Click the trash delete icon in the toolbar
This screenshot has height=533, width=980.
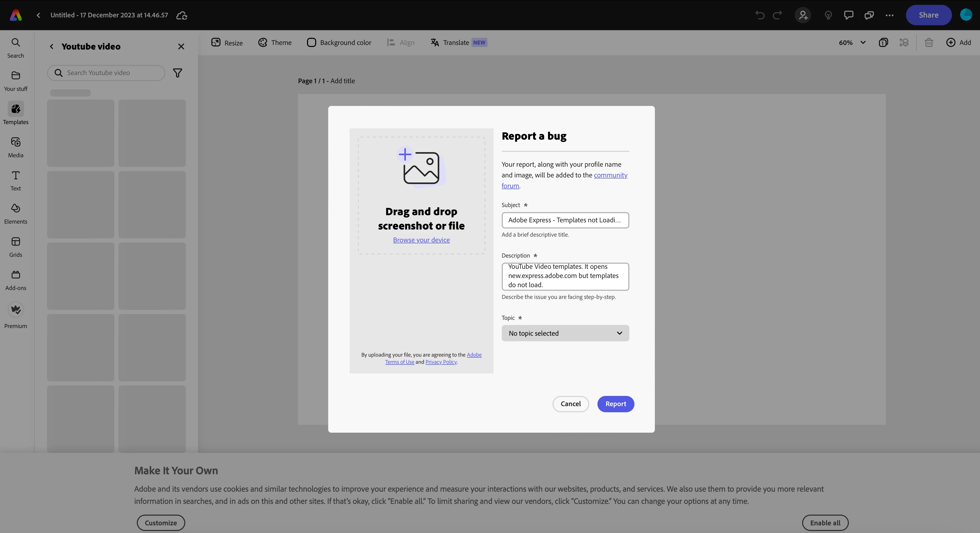pyautogui.click(x=929, y=43)
